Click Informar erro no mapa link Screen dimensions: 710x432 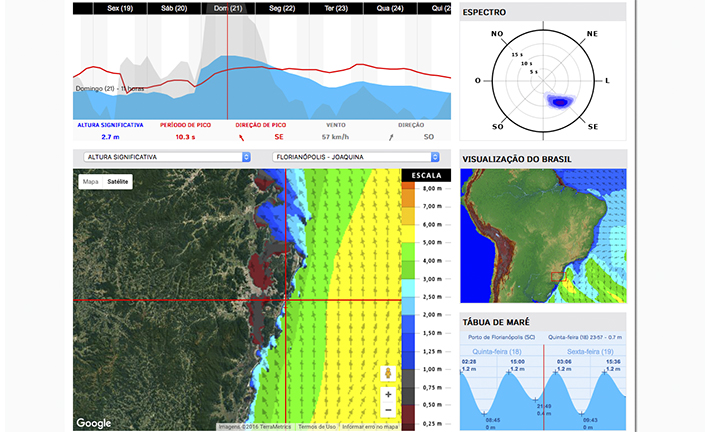pyautogui.click(x=370, y=427)
